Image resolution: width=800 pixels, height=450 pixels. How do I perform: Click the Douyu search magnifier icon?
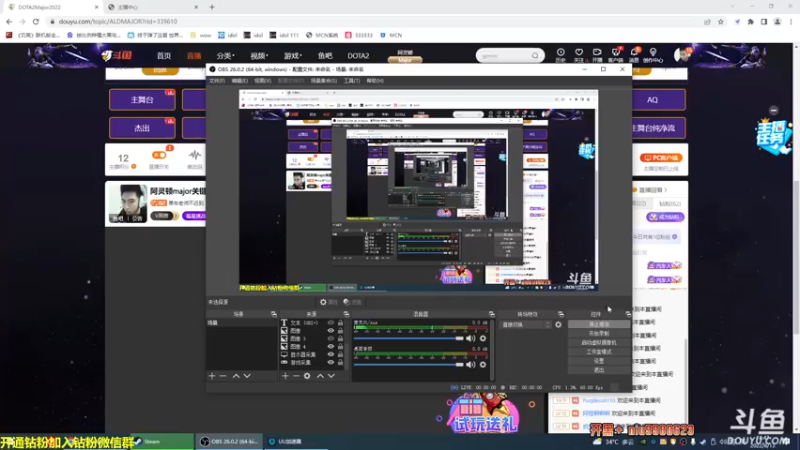tap(535, 56)
